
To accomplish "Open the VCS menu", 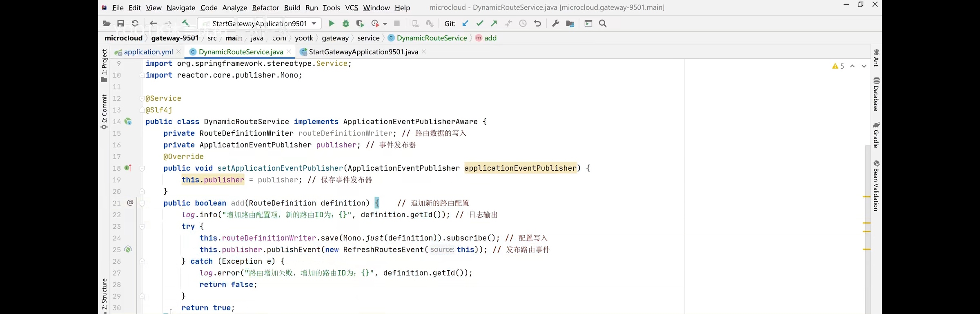I will [352, 8].
